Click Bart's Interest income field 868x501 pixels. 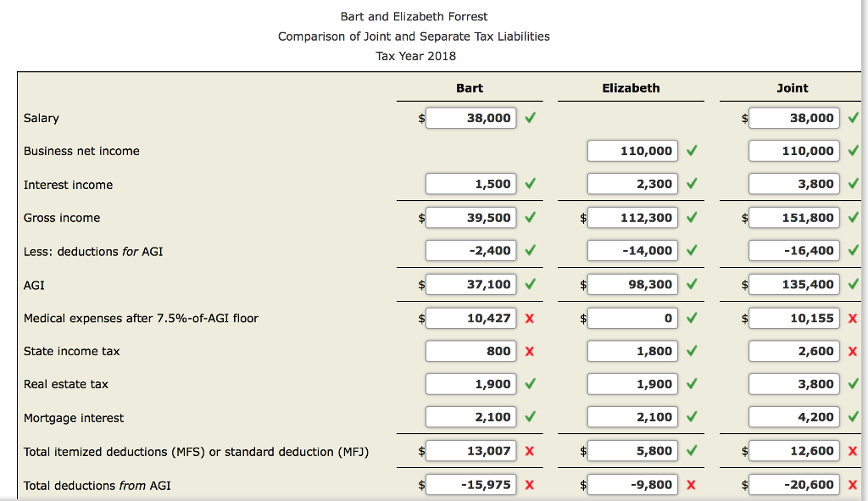click(470, 184)
